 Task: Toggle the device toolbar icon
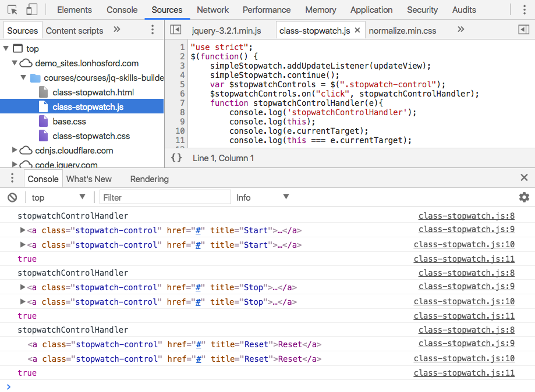(x=32, y=9)
